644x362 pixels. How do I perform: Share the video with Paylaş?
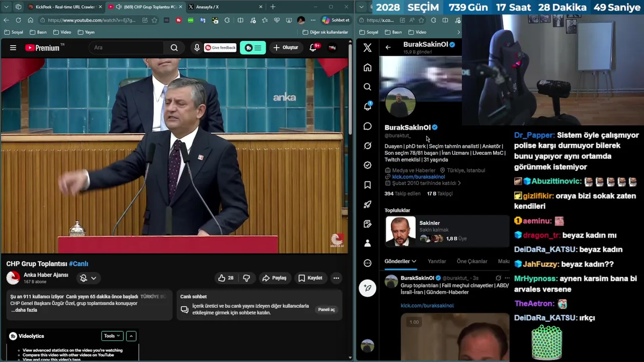click(x=274, y=278)
